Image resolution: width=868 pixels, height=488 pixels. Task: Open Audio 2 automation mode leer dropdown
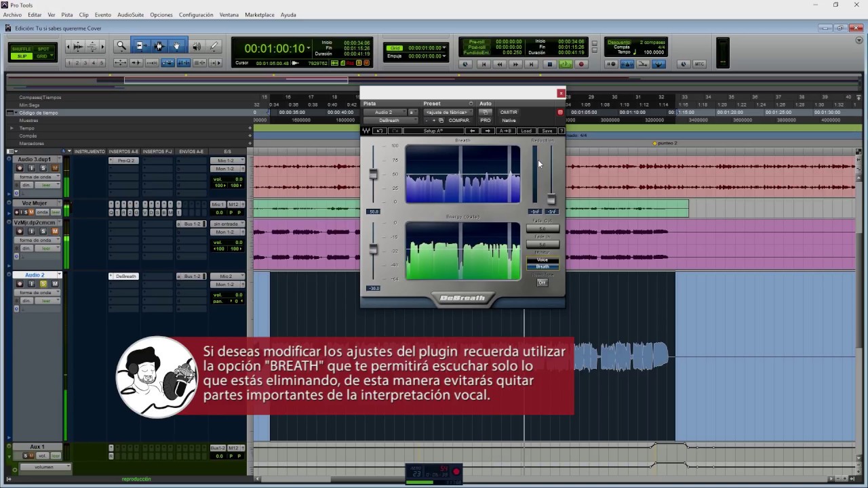coord(47,300)
